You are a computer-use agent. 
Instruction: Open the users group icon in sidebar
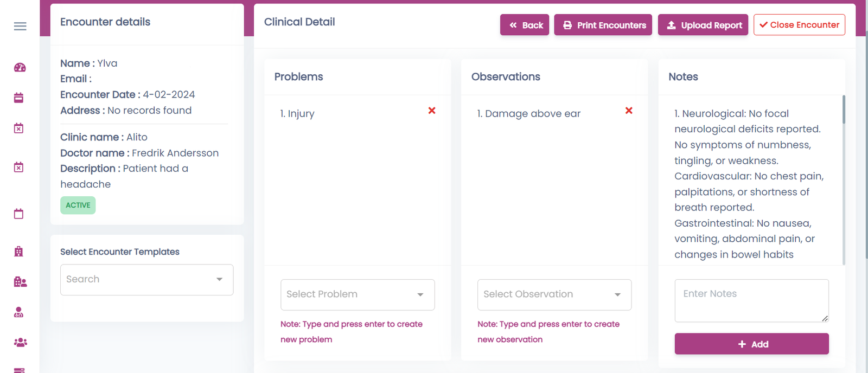[x=20, y=343]
